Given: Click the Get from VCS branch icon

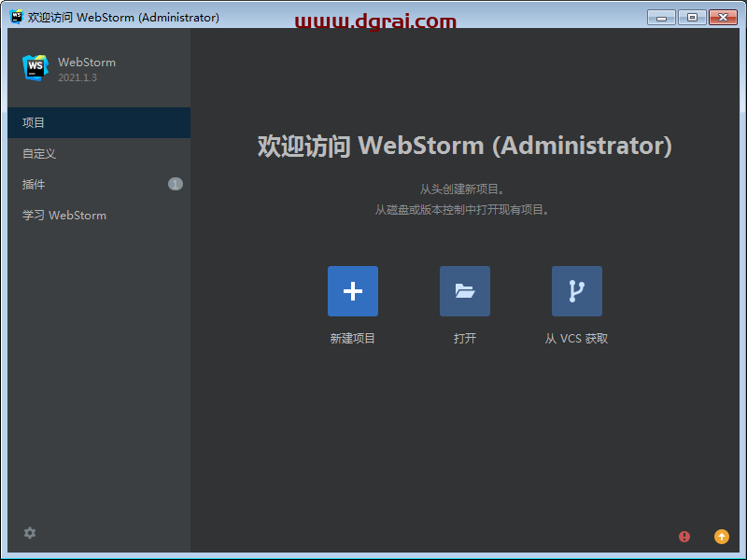Looking at the screenshot, I should [576, 291].
